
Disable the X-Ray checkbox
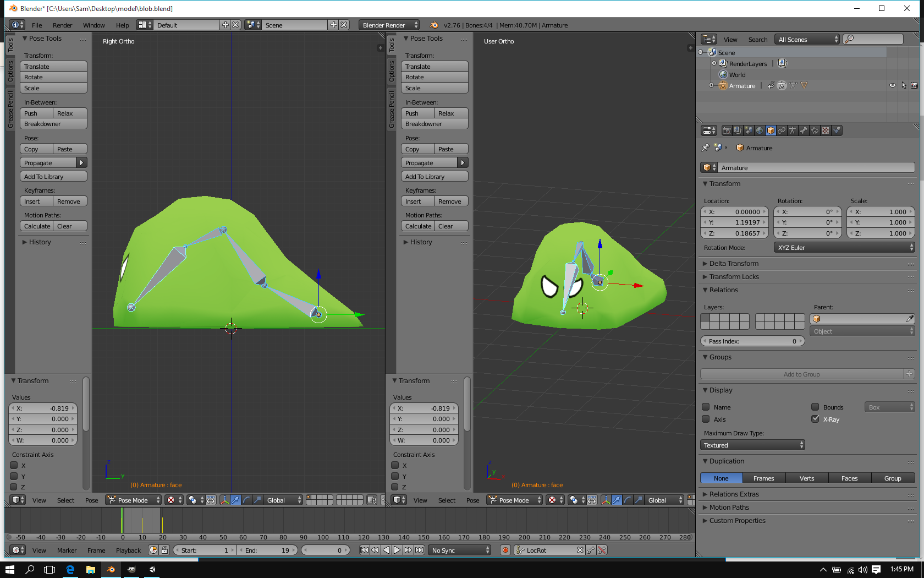coord(815,419)
